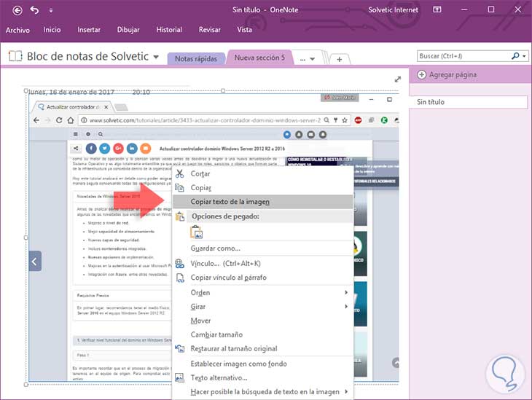The height and width of the screenshot is (400, 532).
Task: Open the Quick Access Toolbar customize arrow
Action: [x=50, y=10]
